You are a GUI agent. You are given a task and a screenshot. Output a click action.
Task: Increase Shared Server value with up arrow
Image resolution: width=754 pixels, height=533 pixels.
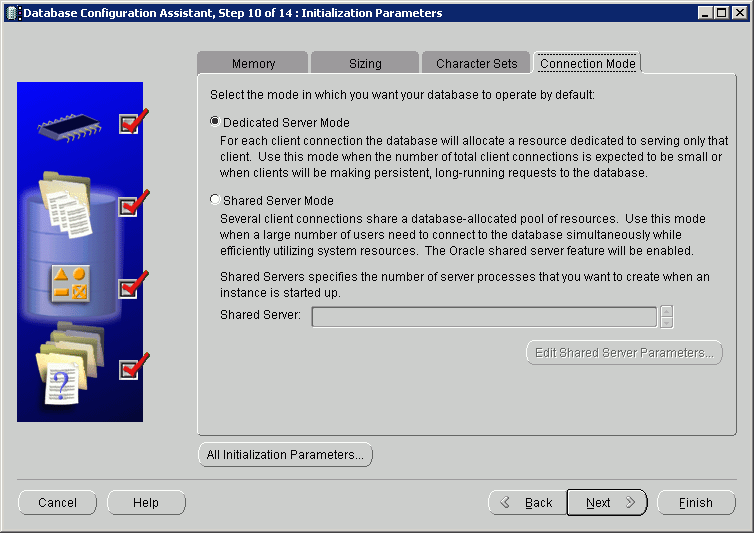coord(666,311)
